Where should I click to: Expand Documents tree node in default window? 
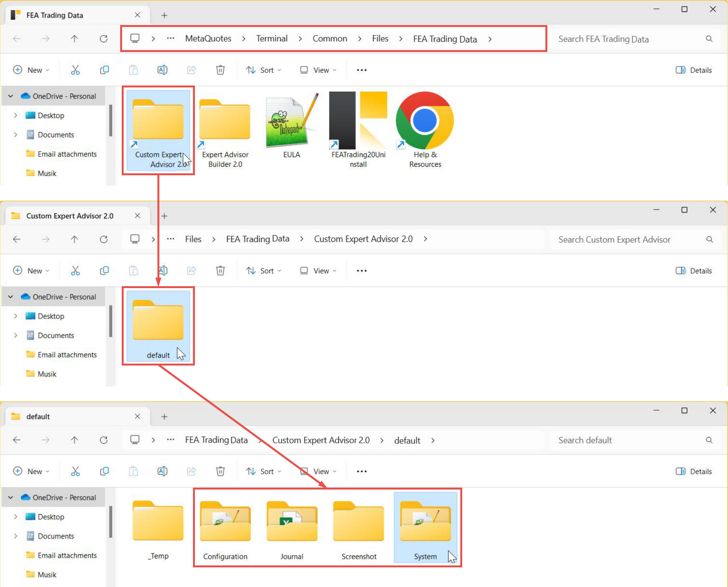click(x=15, y=536)
